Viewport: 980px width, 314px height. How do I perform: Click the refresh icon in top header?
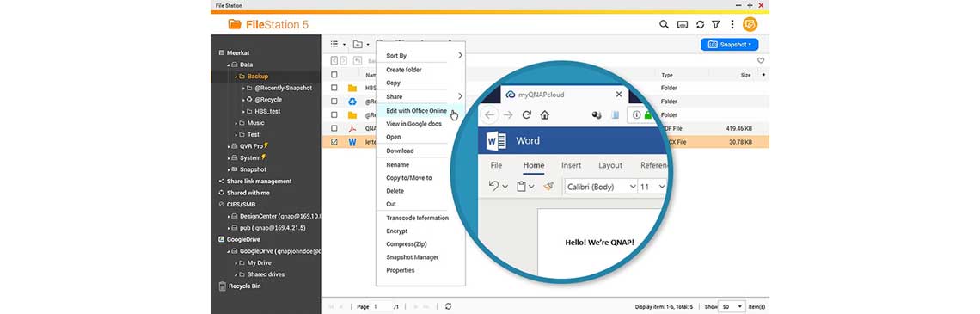(700, 24)
